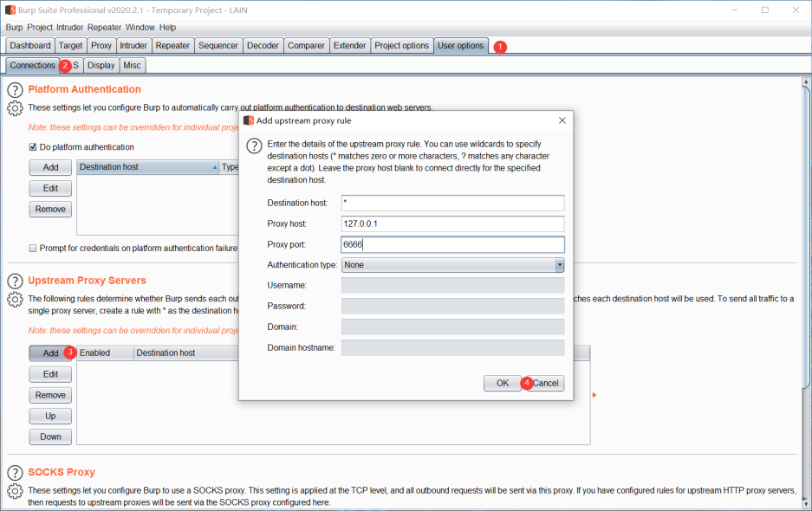812x511 pixels.
Task: Switch to the Extender tab
Action: coord(349,46)
